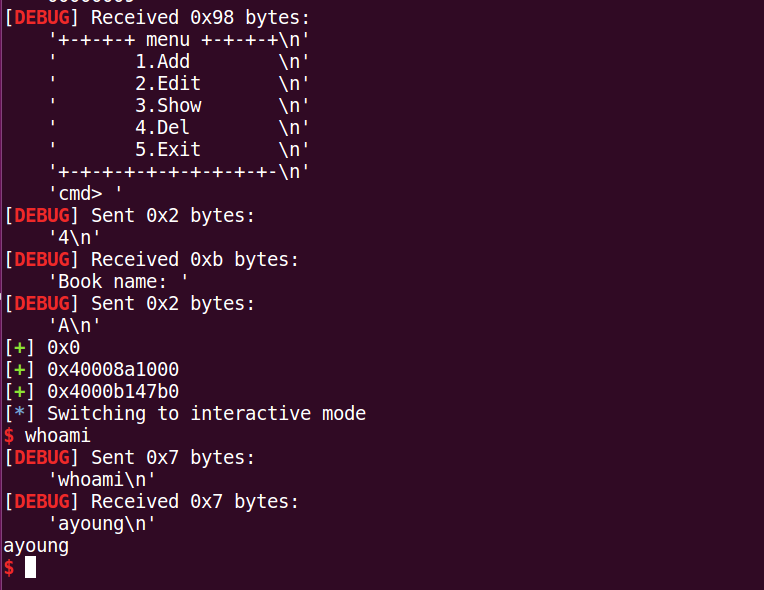
Task: Click the typed 'whoami' command at prompt
Action: click(x=58, y=436)
